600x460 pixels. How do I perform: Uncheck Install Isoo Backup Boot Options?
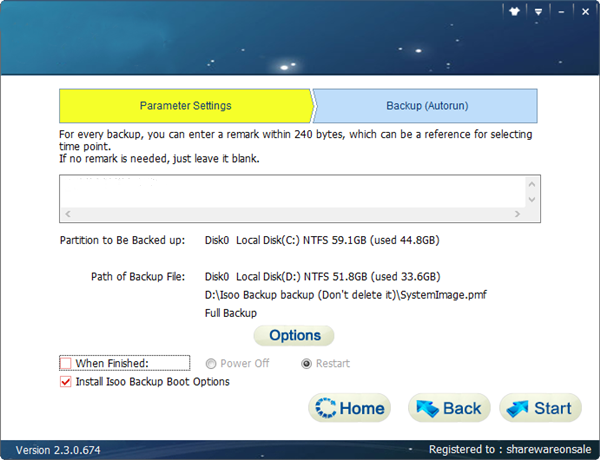click(x=67, y=381)
